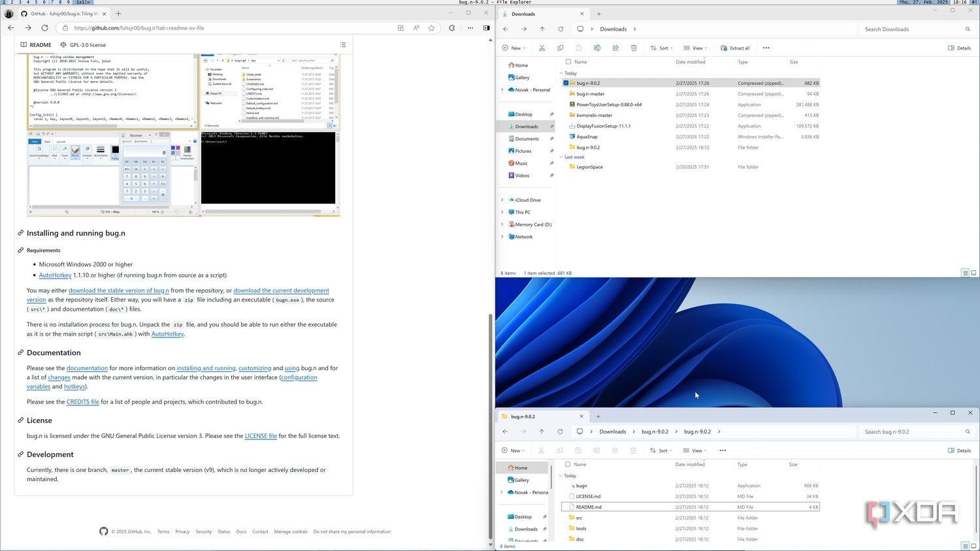Select README.md file in bug.n-9.0.2 window
Viewport: 980px width, 551px height.
[x=691, y=507]
